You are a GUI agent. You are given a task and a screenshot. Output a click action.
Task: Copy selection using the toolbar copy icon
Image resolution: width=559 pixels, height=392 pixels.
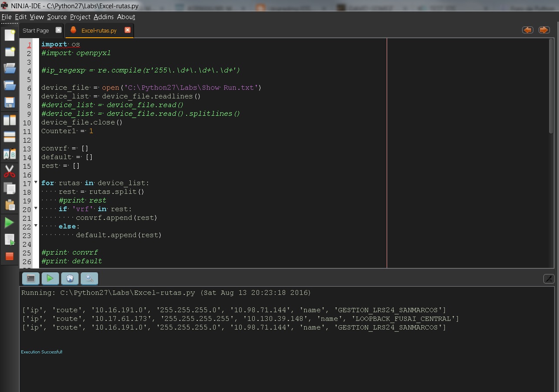[10, 188]
